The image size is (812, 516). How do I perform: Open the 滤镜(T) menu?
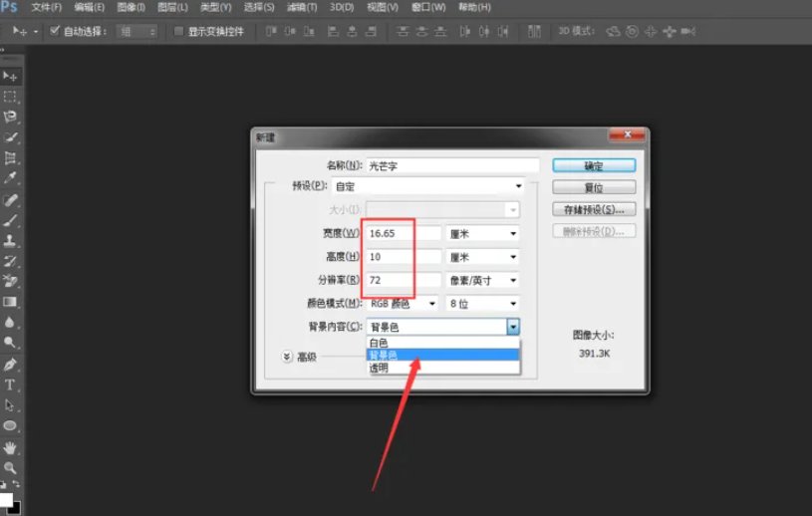pyautogui.click(x=302, y=7)
